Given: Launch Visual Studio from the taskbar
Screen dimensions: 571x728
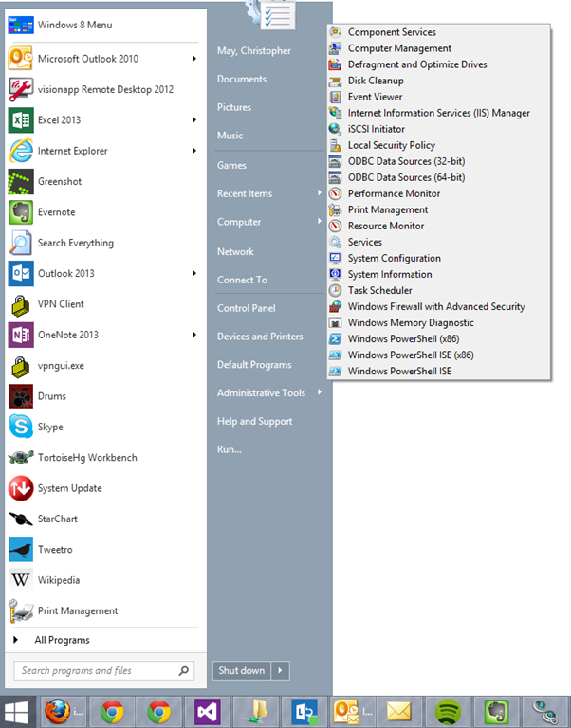Looking at the screenshot, I should [208, 711].
